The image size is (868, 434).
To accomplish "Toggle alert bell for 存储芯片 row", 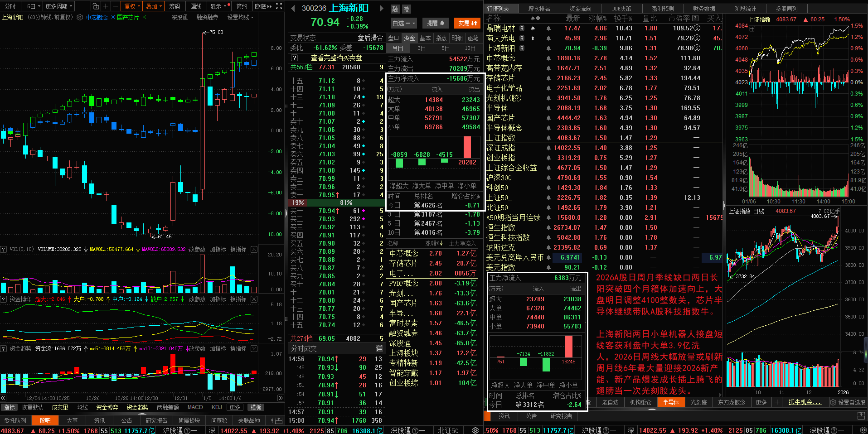I will tap(548, 78).
